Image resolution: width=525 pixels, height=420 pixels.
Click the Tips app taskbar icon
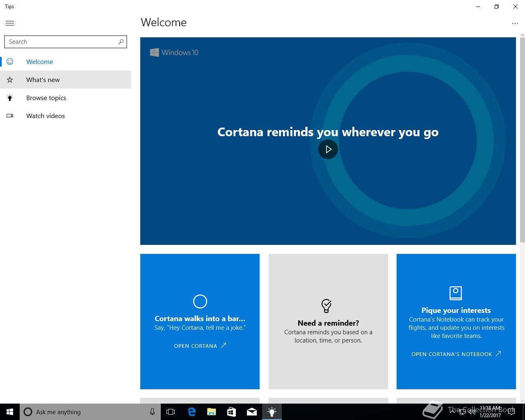(x=272, y=412)
